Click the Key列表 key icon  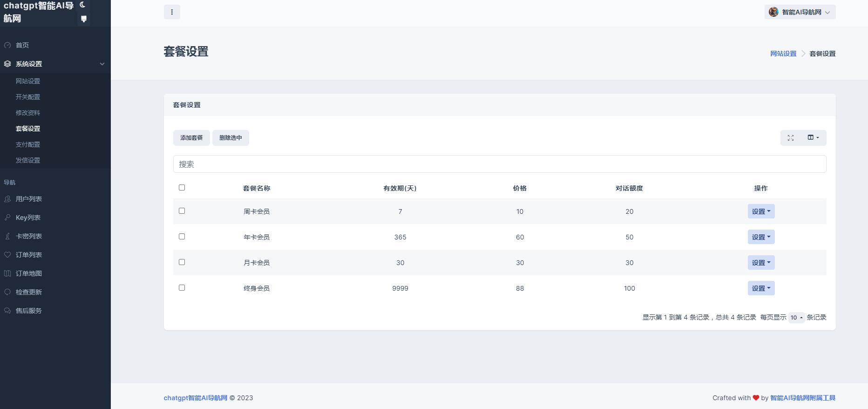[x=7, y=218]
